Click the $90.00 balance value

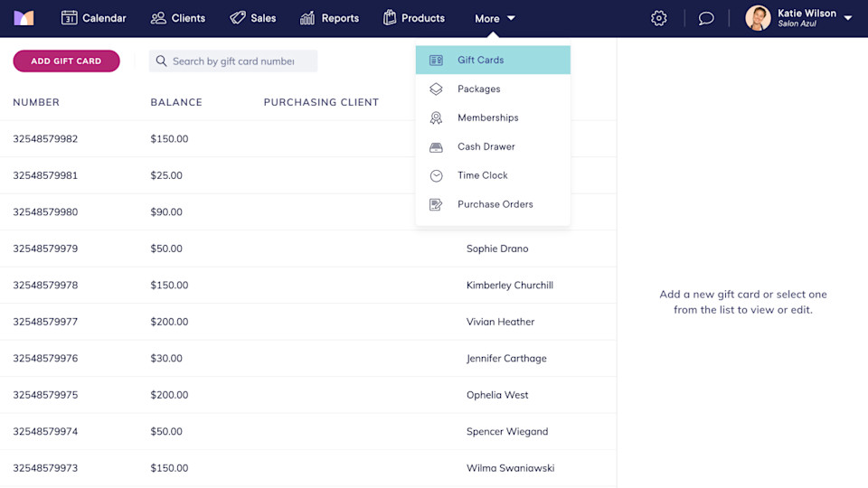point(166,211)
